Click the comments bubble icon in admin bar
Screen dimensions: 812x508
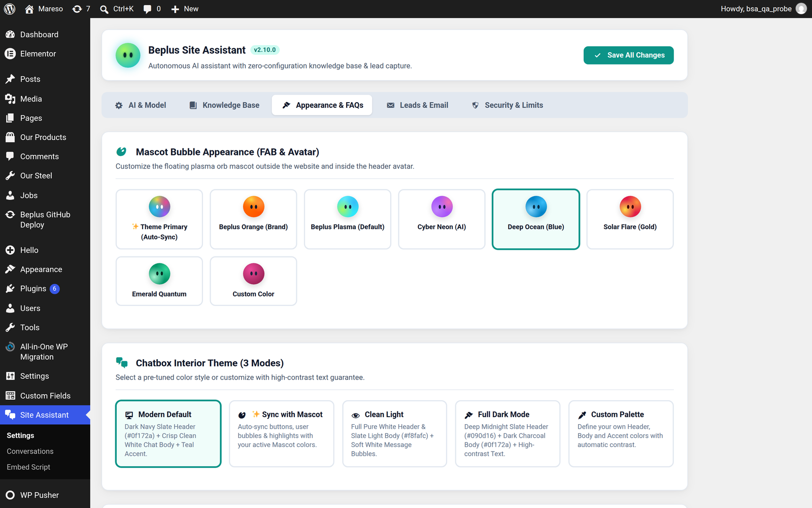pos(147,9)
